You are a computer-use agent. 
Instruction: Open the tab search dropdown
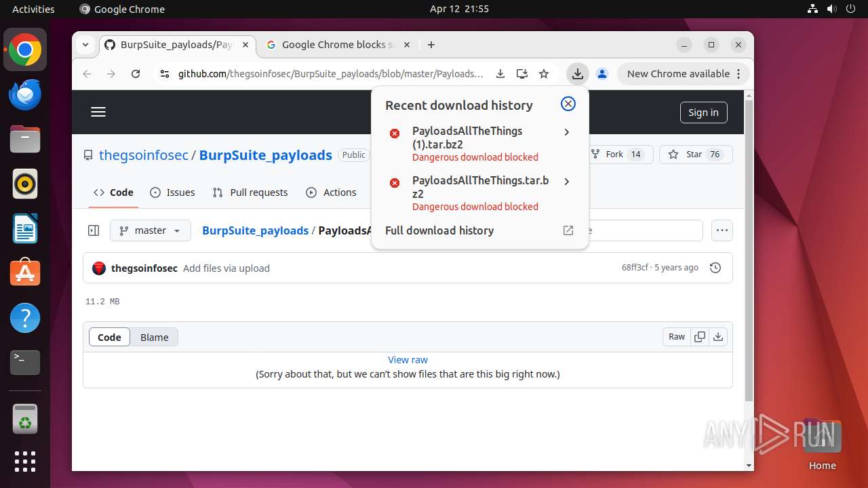pos(85,45)
